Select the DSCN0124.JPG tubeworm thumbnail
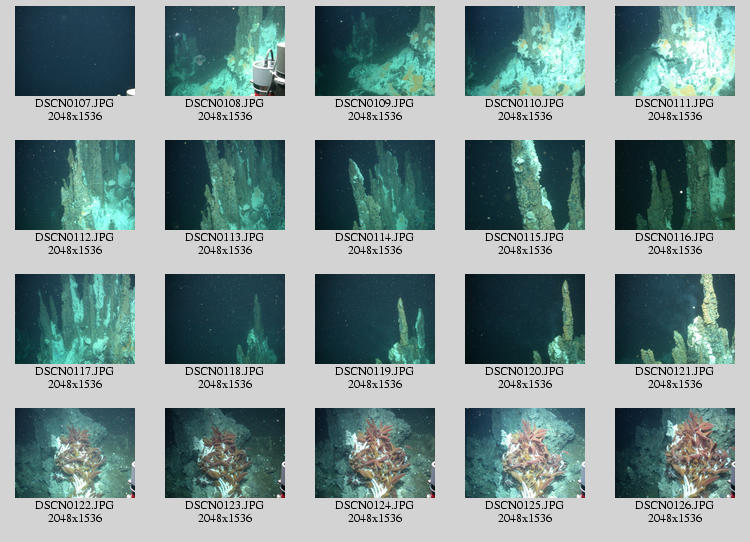The image size is (750, 542). [x=375, y=453]
